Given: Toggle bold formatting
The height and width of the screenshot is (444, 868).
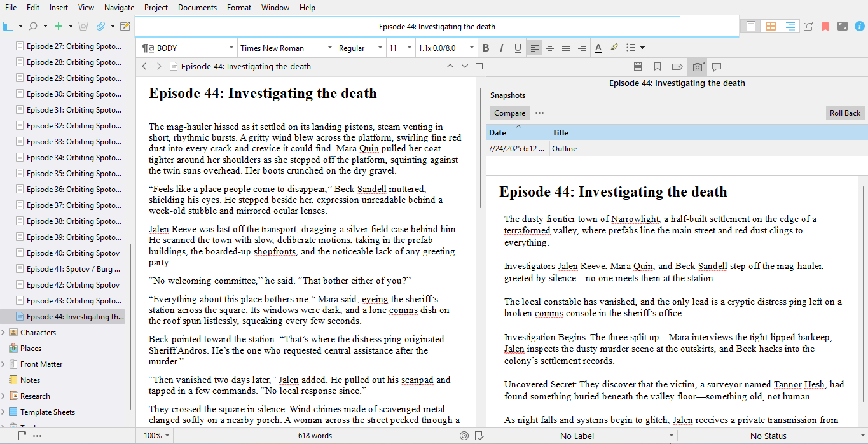Looking at the screenshot, I should [x=486, y=48].
